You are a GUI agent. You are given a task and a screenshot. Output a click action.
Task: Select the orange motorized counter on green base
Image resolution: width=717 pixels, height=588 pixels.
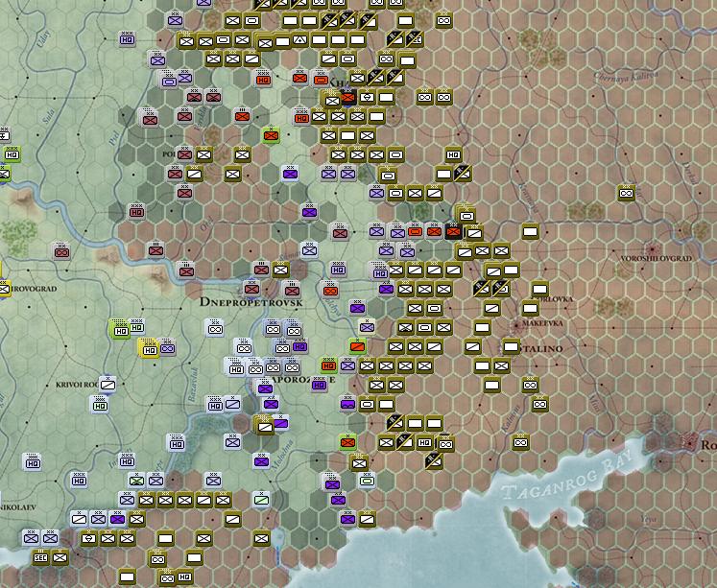point(357,346)
